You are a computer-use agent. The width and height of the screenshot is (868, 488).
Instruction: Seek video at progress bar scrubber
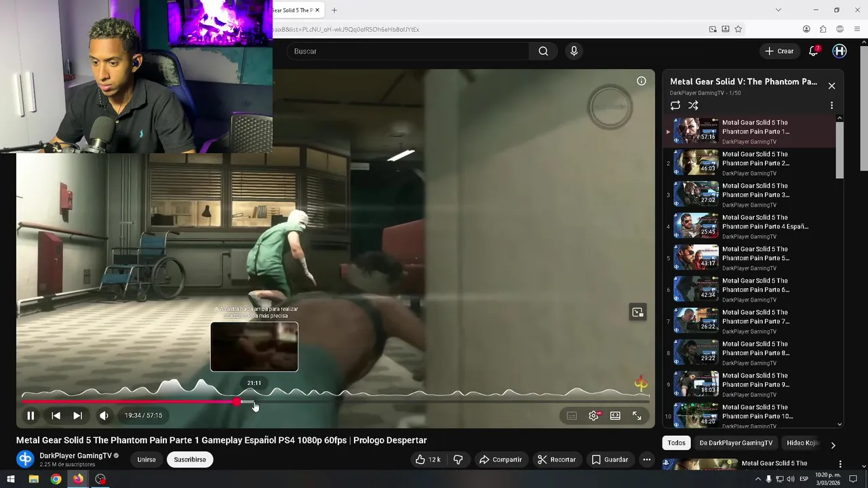pyautogui.click(x=237, y=402)
